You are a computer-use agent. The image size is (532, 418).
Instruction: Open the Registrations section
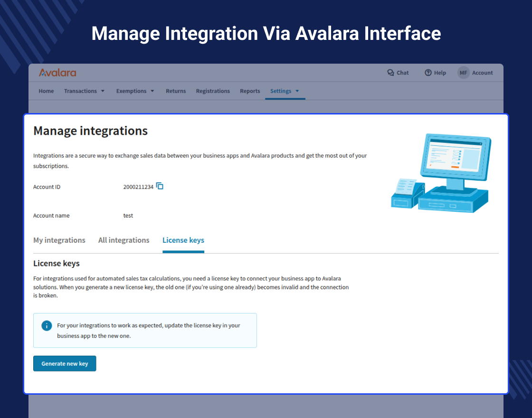(x=213, y=91)
